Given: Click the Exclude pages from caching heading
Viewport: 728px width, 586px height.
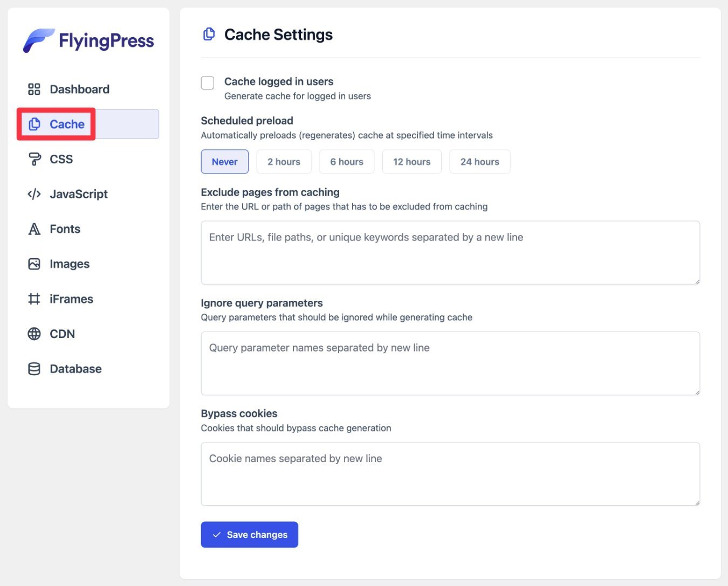Looking at the screenshot, I should [270, 192].
